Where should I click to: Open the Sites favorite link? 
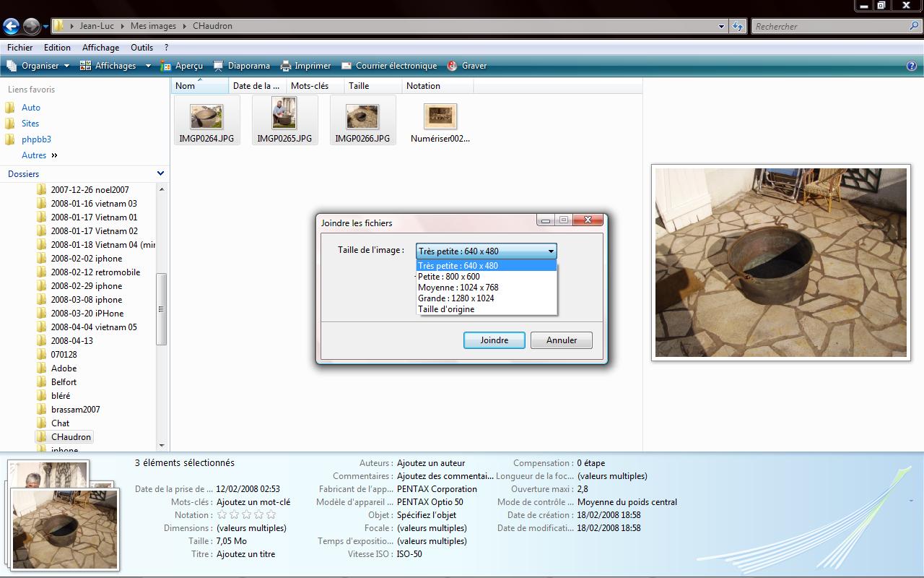[x=30, y=124]
